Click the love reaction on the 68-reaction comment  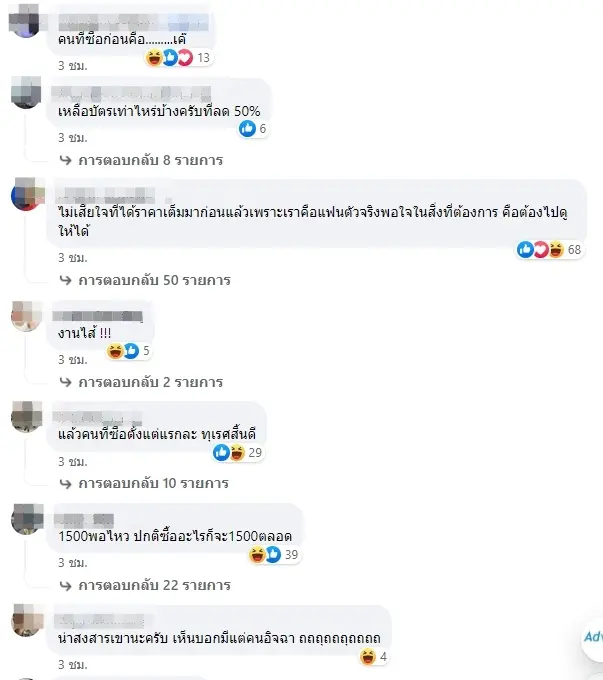point(541,249)
